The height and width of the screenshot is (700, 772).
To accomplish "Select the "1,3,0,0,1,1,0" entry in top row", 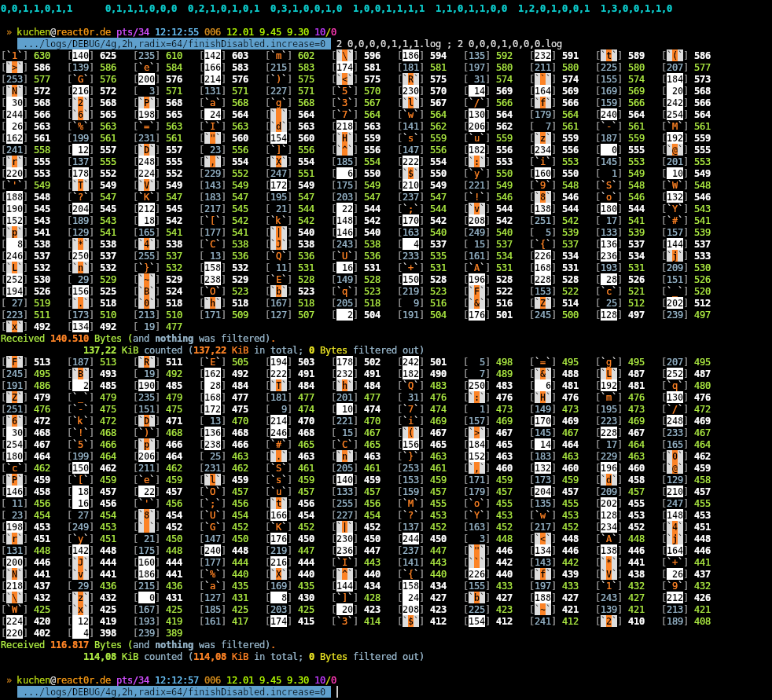I will [636, 8].
